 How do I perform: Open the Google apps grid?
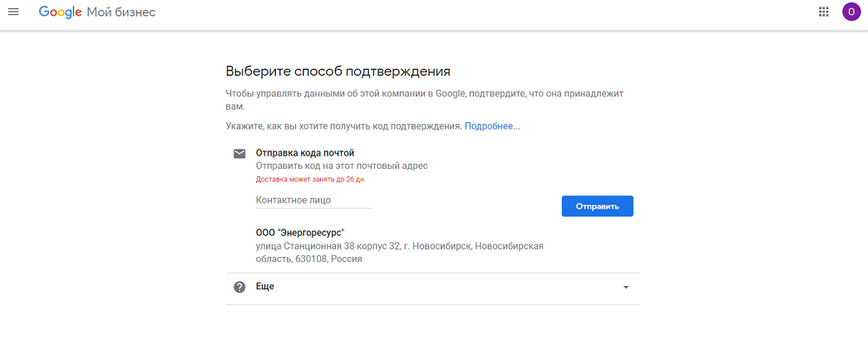(824, 12)
